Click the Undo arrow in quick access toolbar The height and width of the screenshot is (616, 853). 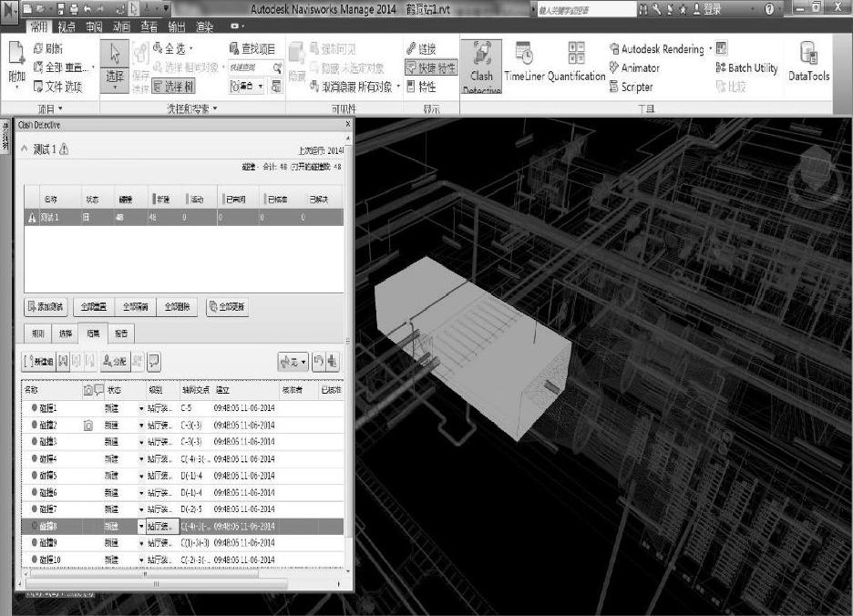[x=87, y=9]
